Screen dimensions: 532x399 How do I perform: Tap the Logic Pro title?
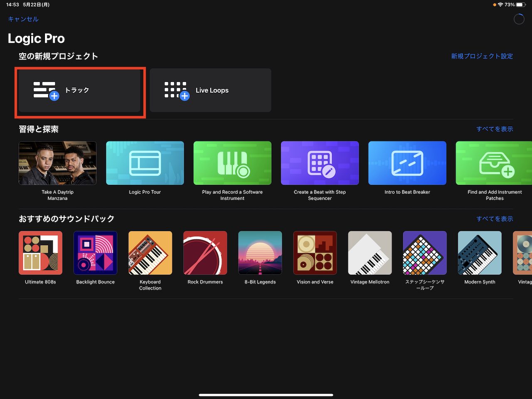36,38
